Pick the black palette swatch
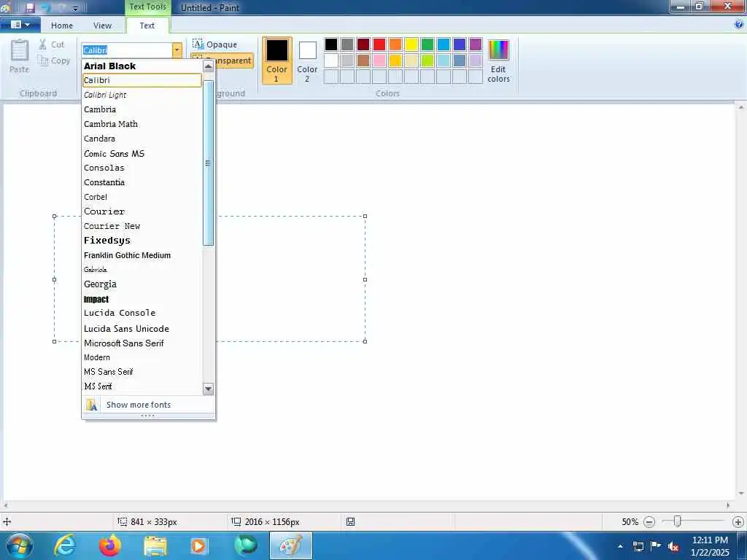The width and height of the screenshot is (747, 560). (x=331, y=44)
